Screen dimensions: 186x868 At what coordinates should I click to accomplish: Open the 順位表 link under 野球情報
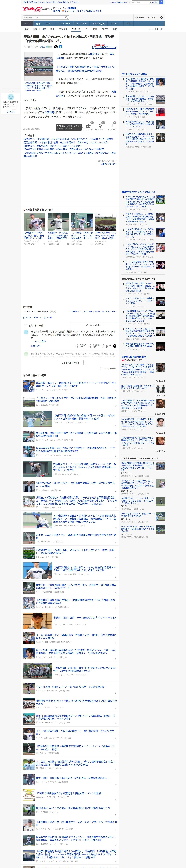(97, 312)
